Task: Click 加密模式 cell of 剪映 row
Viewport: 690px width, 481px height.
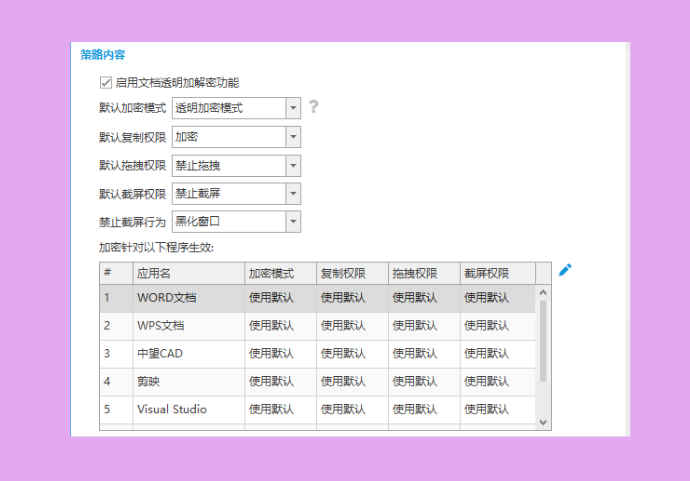Action: coord(281,382)
